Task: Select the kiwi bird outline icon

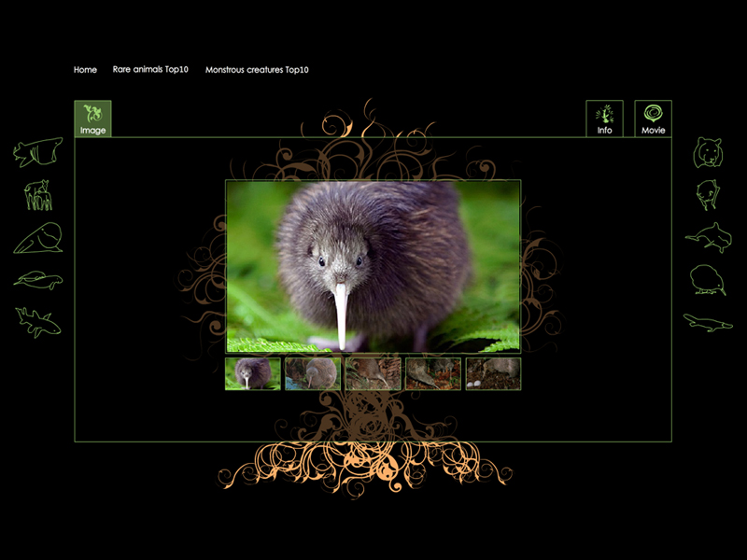Action: pyautogui.click(x=708, y=280)
